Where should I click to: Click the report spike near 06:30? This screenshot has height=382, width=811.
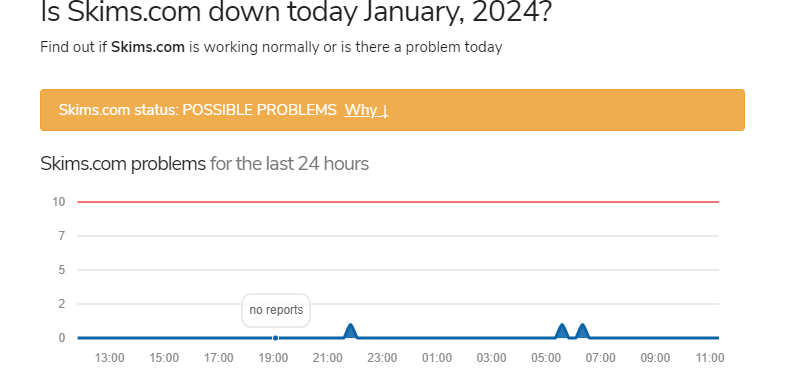point(582,331)
